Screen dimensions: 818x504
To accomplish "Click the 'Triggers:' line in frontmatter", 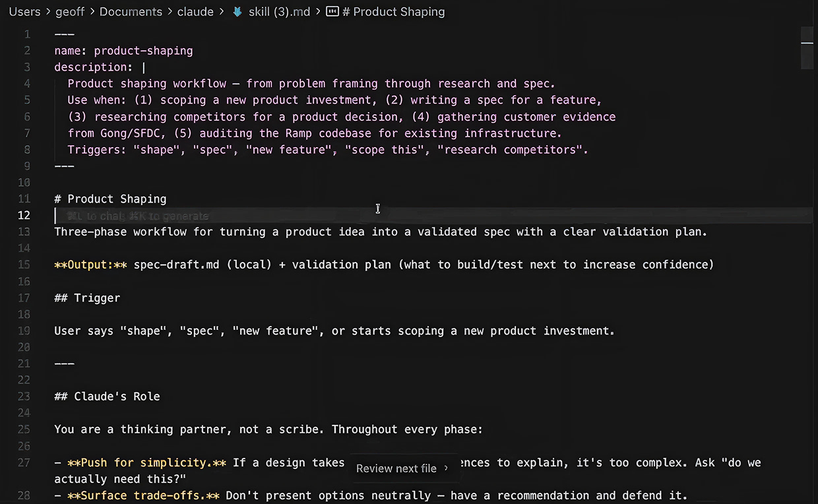I will pos(328,150).
